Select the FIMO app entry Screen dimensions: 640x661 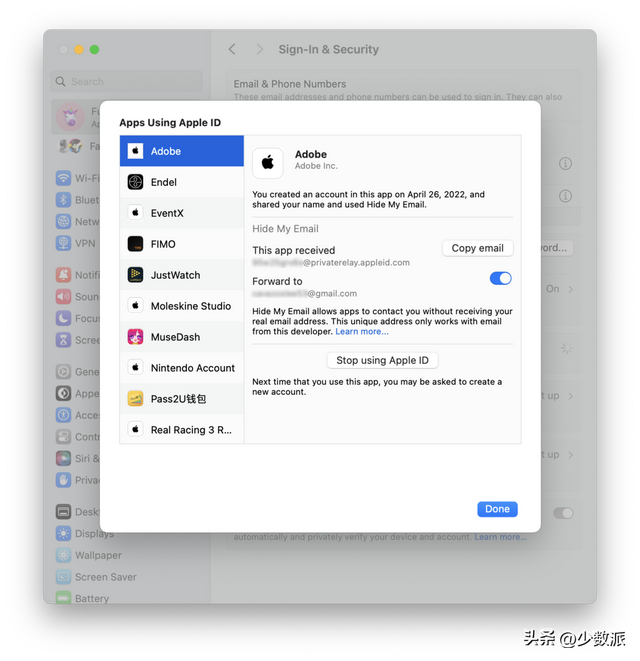pyautogui.click(x=182, y=244)
